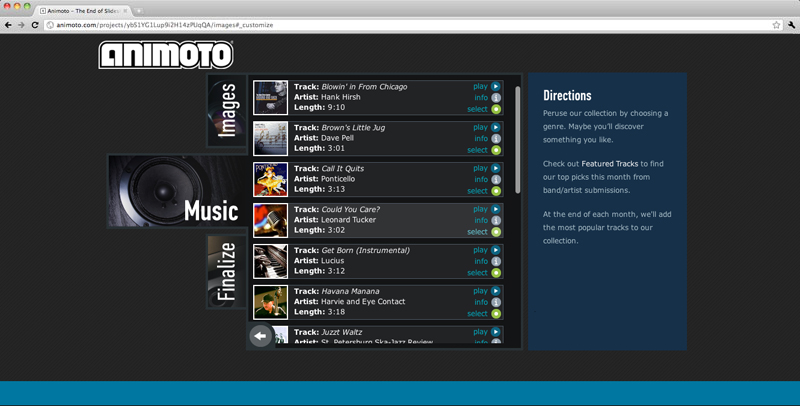Show info for Blowin' in From Chicago
Image resolution: width=800 pixels, height=406 pixels.
tap(487, 98)
